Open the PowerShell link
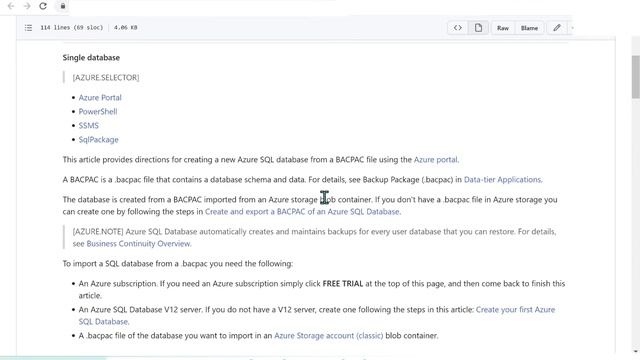640x360 pixels. [x=98, y=111]
